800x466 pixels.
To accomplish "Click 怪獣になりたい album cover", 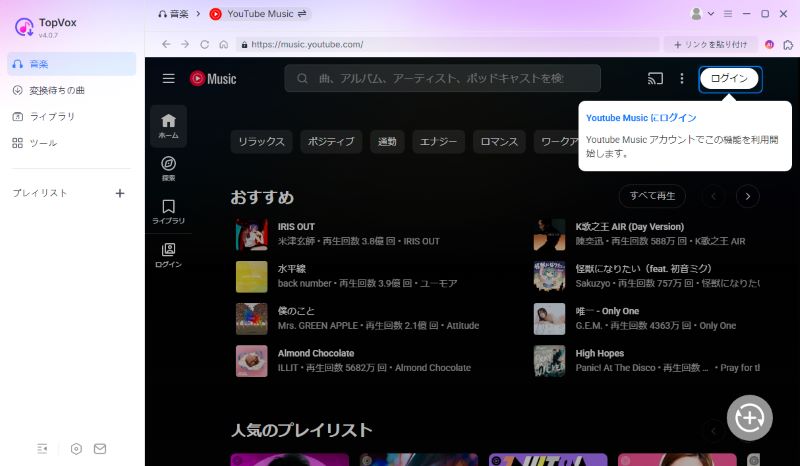I will (x=549, y=277).
